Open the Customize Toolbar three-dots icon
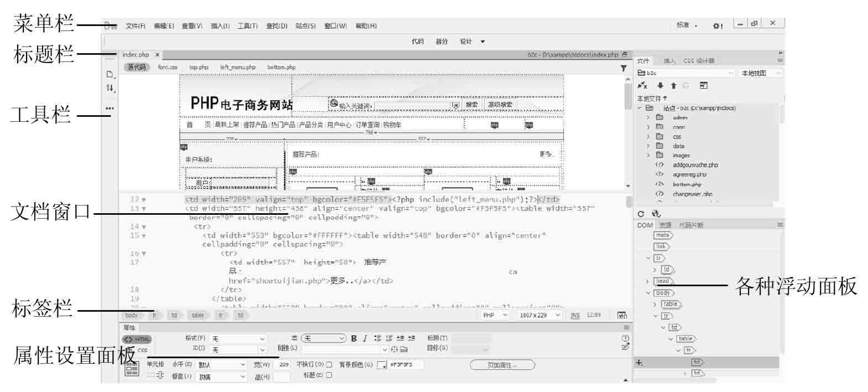The height and width of the screenshot is (392, 868). 110,109
